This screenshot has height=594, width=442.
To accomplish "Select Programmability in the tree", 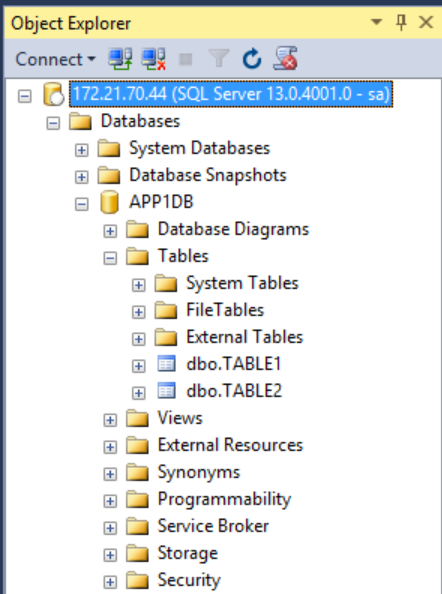I will tap(224, 500).
